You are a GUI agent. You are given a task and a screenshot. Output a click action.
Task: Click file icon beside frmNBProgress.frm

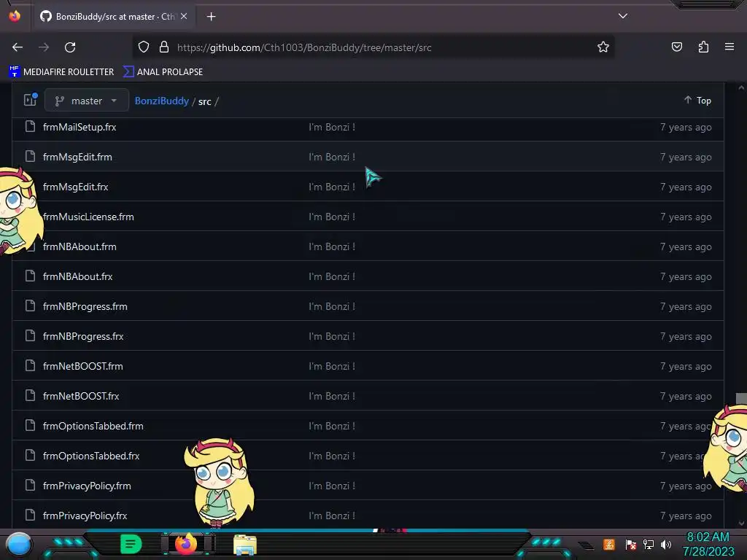coord(30,306)
